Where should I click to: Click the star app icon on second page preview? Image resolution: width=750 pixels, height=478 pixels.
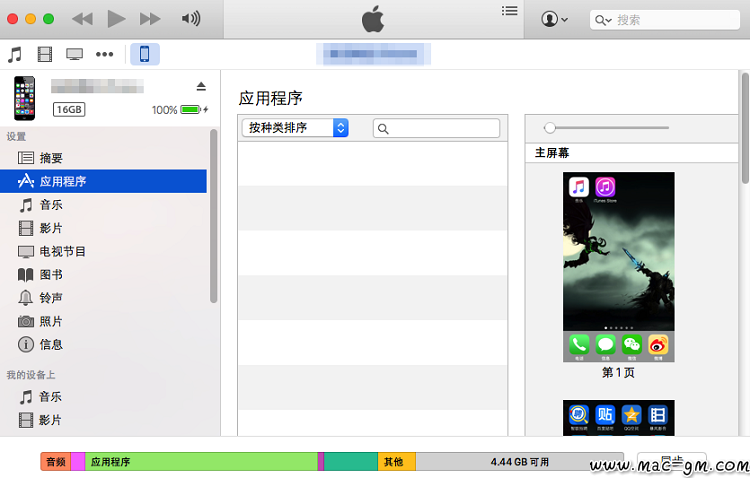click(631, 414)
